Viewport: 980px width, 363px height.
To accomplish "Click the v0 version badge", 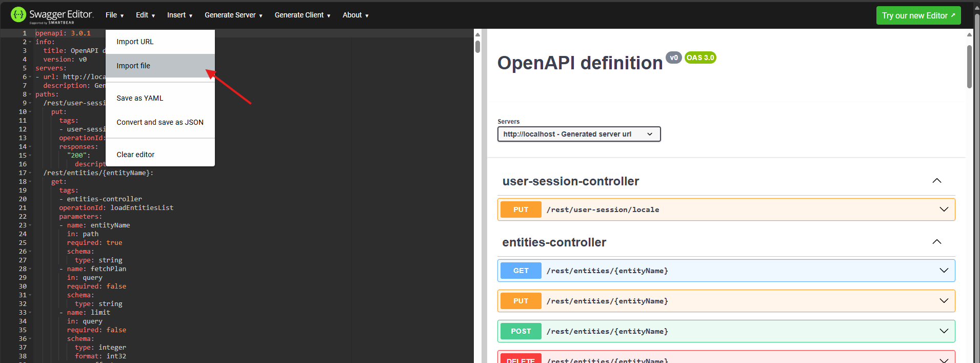I will click(x=674, y=58).
